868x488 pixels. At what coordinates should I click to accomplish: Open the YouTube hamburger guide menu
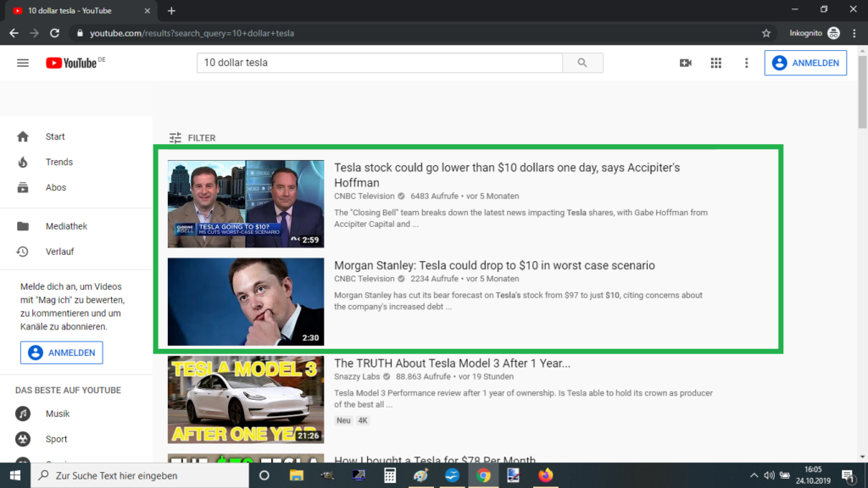[x=23, y=63]
